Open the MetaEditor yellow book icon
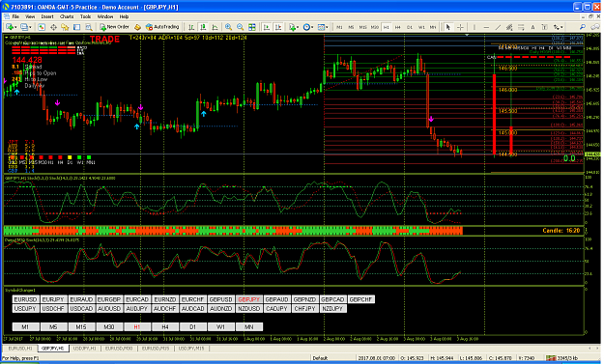The height and width of the screenshot is (364, 604). click(x=137, y=27)
